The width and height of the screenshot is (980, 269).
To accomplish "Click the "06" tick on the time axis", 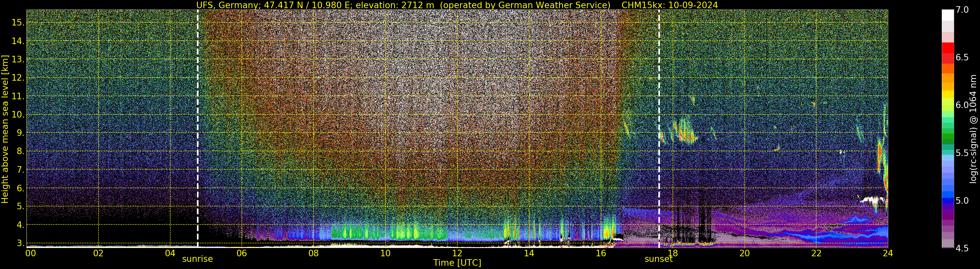I will point(242,253).
